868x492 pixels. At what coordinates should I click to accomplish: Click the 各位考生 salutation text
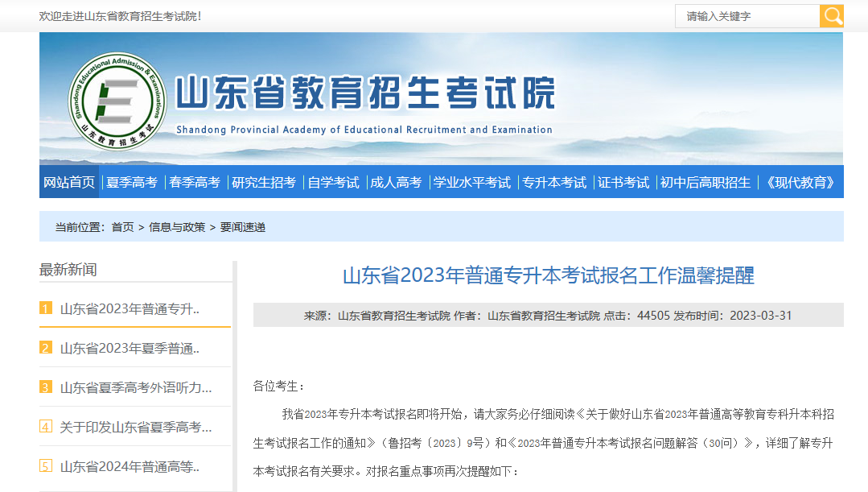[278, 387]
